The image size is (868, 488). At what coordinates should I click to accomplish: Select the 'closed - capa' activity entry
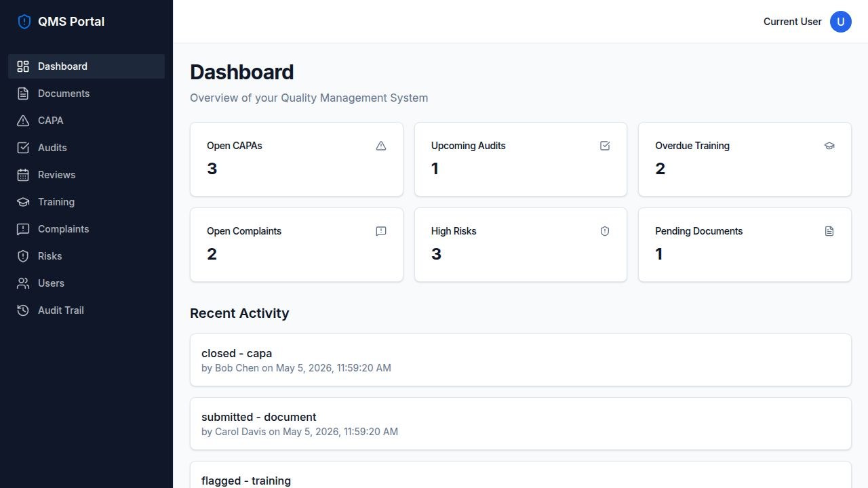tap(521, 360)
